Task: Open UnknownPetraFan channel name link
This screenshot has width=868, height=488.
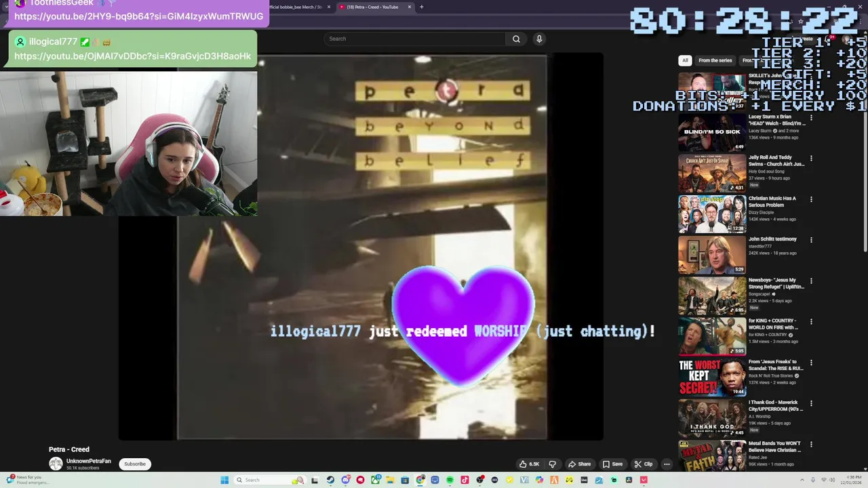Action: (x=88, y=461)
